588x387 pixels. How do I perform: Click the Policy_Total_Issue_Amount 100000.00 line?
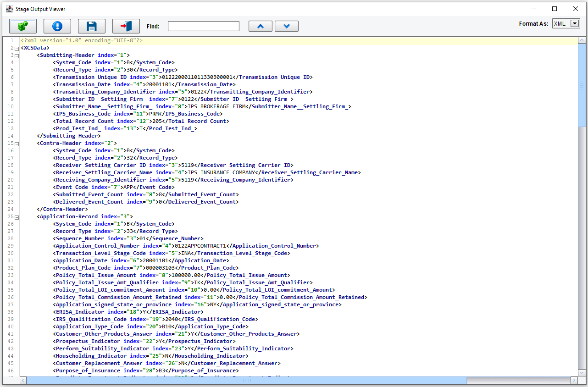(x=172, y=275)
